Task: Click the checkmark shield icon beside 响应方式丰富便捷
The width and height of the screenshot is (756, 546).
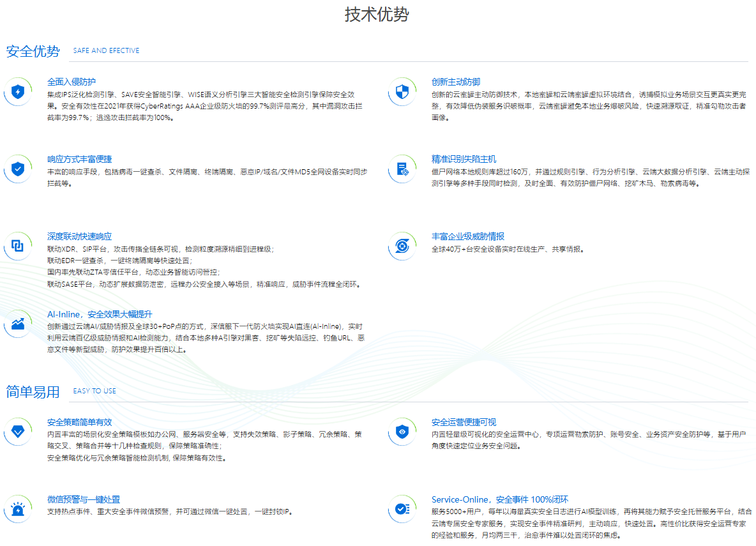Action: tap(18, 169)
